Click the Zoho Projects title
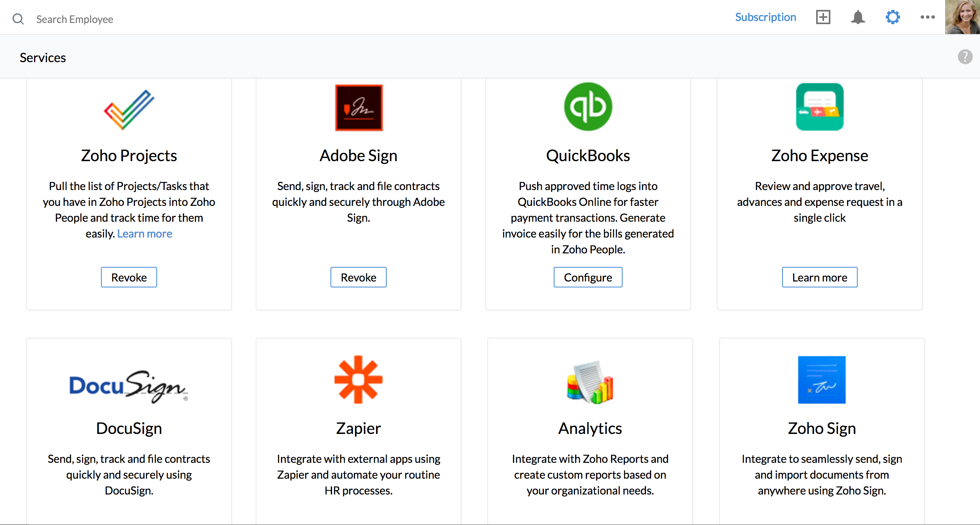The width and height of the screenshot is (980, 525). (129, 156)
